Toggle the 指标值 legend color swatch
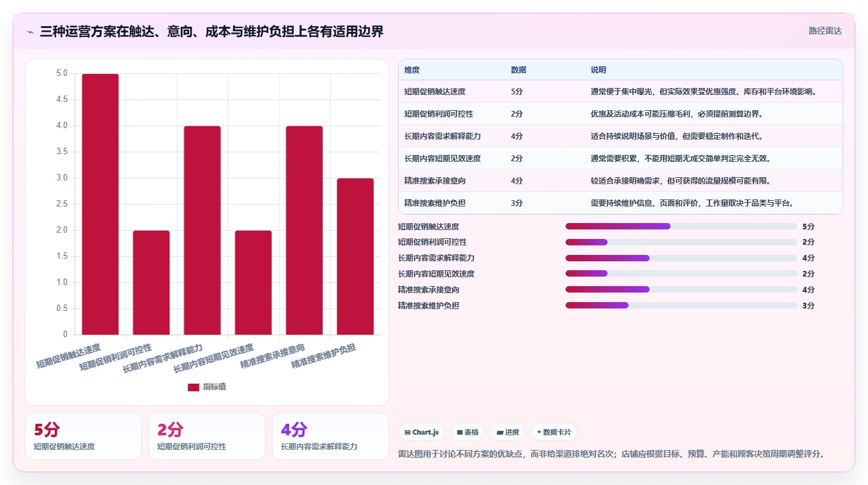Image resolution: width=868 pixels, height=485 pixels. coord(194,387)
